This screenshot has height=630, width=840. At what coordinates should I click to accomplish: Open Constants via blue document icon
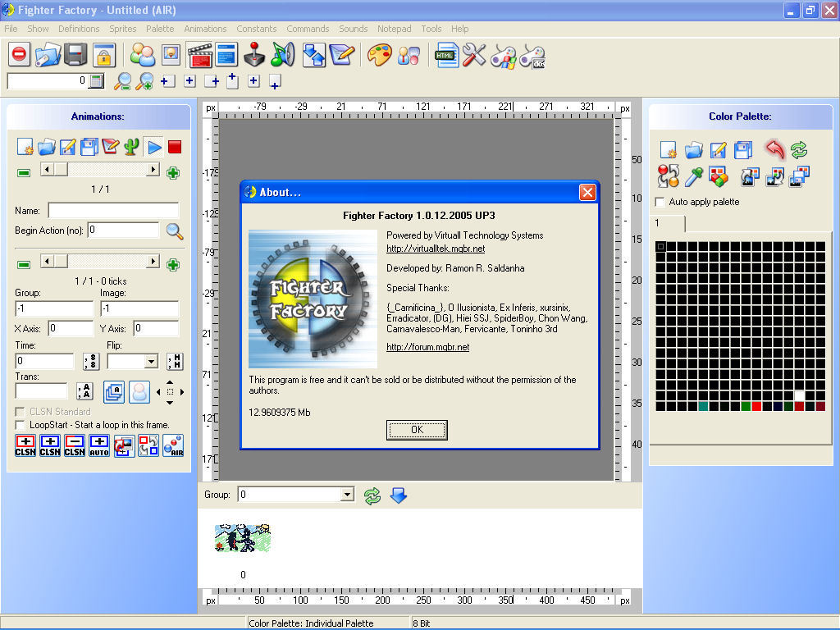tap(226, 54)
